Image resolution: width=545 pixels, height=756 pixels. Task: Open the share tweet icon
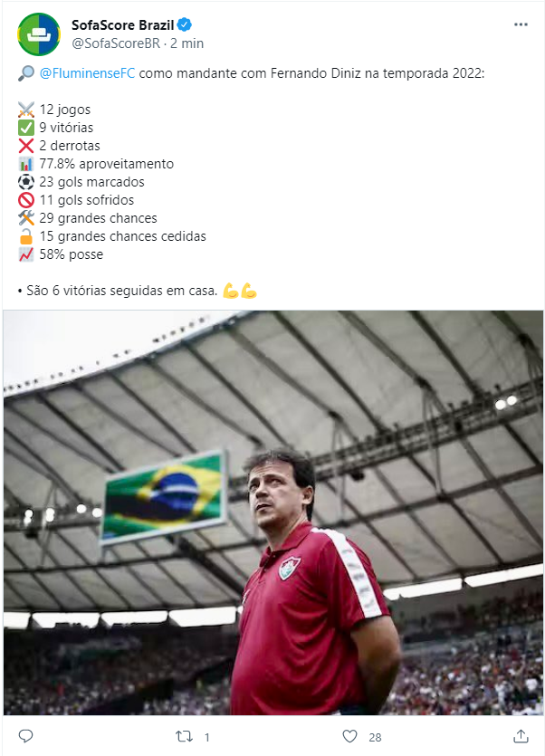coord(521,736)
